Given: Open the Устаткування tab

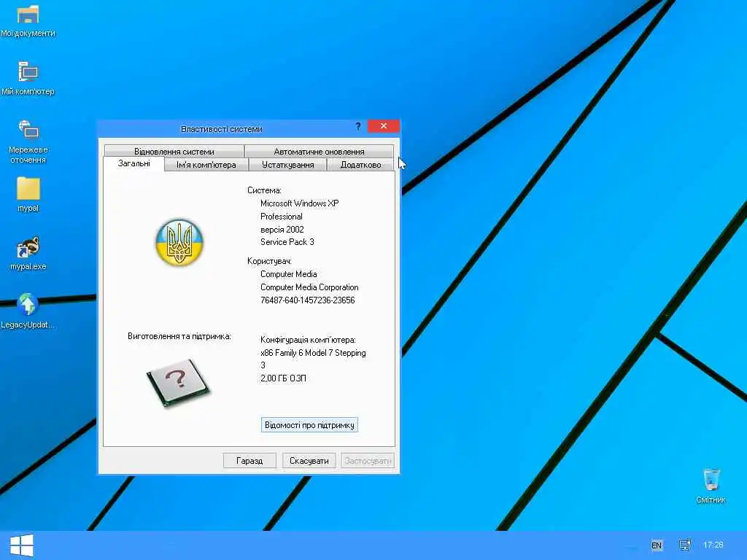Looking at the screenshot, I should coord(287,165).
